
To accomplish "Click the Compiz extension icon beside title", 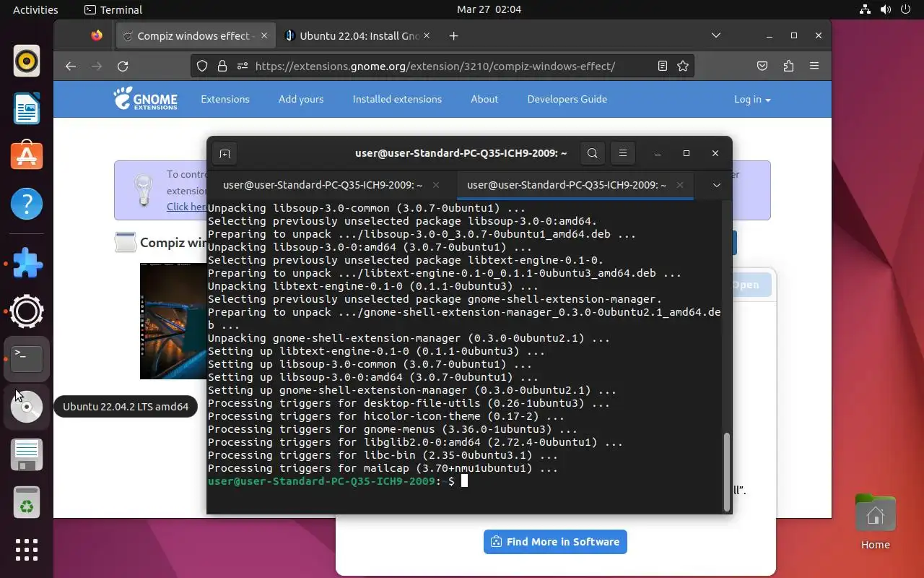I will click(x=126, y=243).
